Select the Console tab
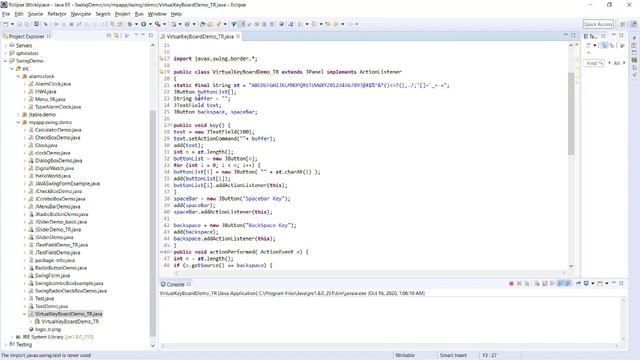The image size is (640, 360). tap(176, 284)
